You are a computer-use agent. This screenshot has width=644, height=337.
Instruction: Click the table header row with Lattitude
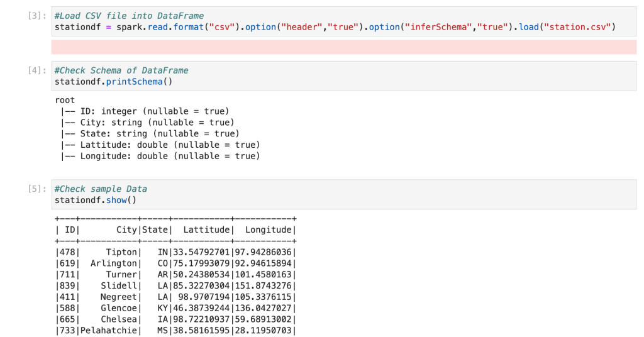pyautogui.click(x=176, y=230)
